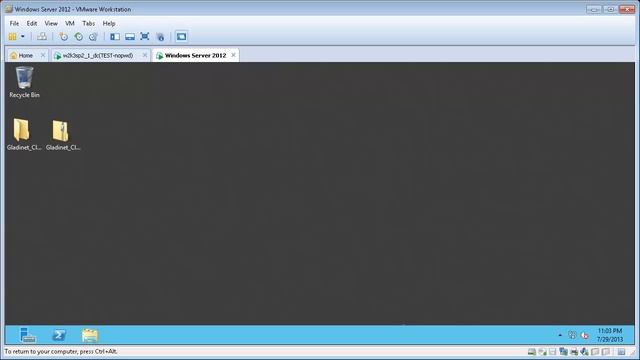Open the message log icon in status bar
This screenshot has height=360, width=640.
pyautogui.click(x=621, y=352)
